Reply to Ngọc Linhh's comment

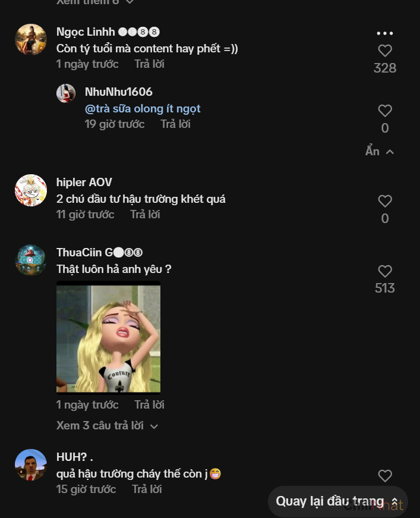[x=149, y=64]
